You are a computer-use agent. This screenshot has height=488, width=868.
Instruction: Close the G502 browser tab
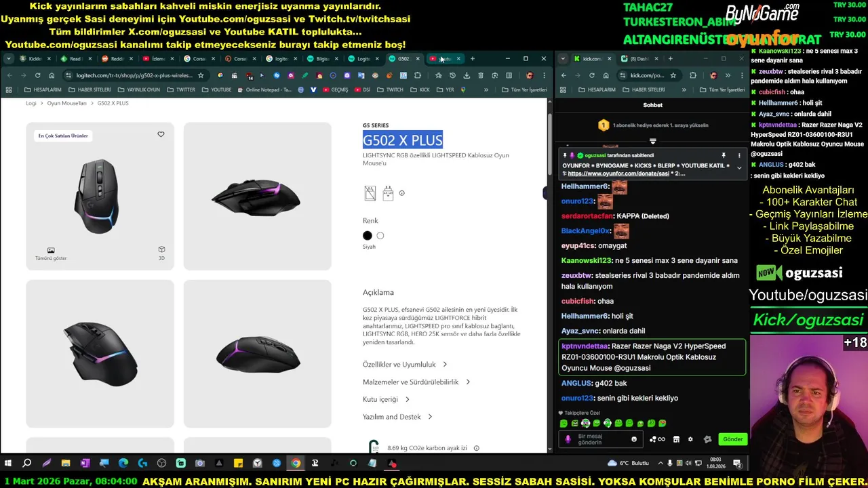(418, 59)
